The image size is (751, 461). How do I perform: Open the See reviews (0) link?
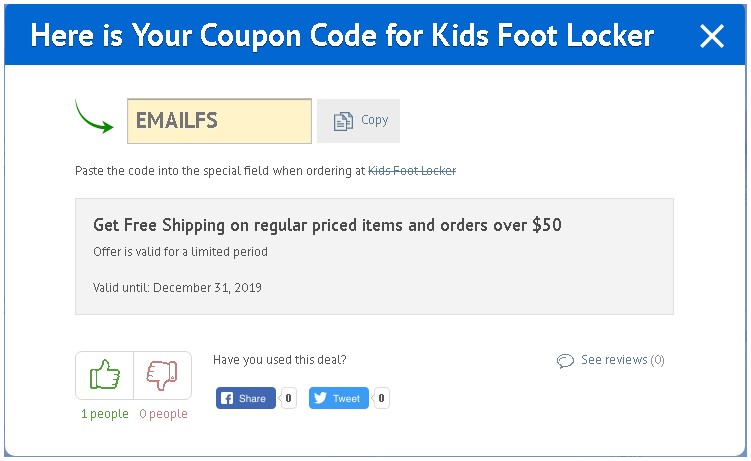point(622,360)
